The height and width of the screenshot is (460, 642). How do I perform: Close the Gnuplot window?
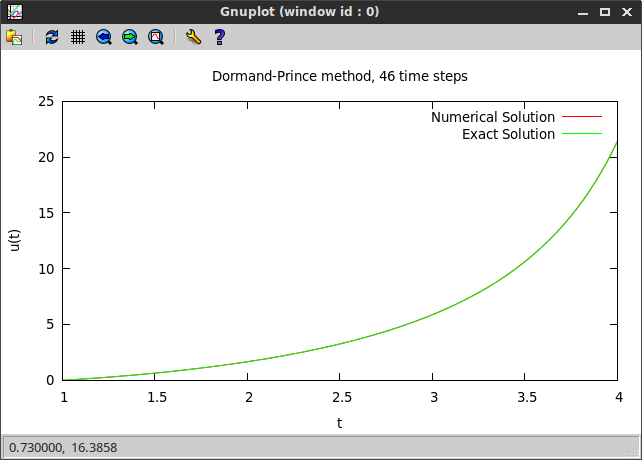tap(626, 11)
